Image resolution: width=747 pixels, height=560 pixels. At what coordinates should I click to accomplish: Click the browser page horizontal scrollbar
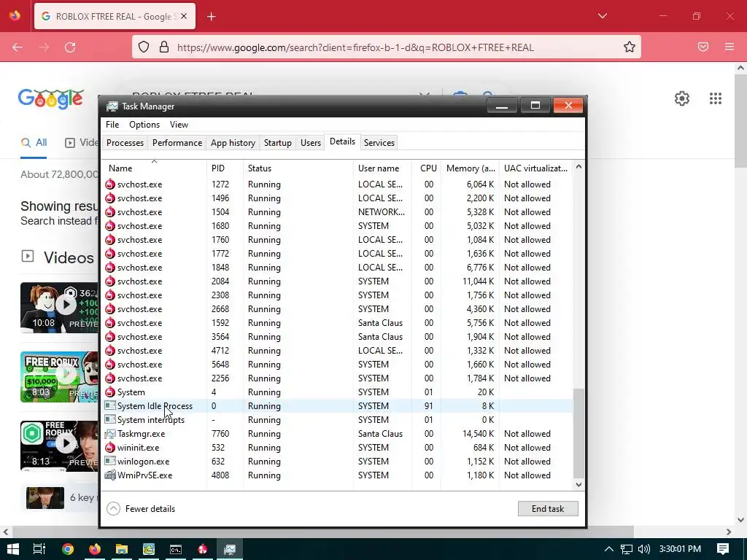tap(323, 532)
